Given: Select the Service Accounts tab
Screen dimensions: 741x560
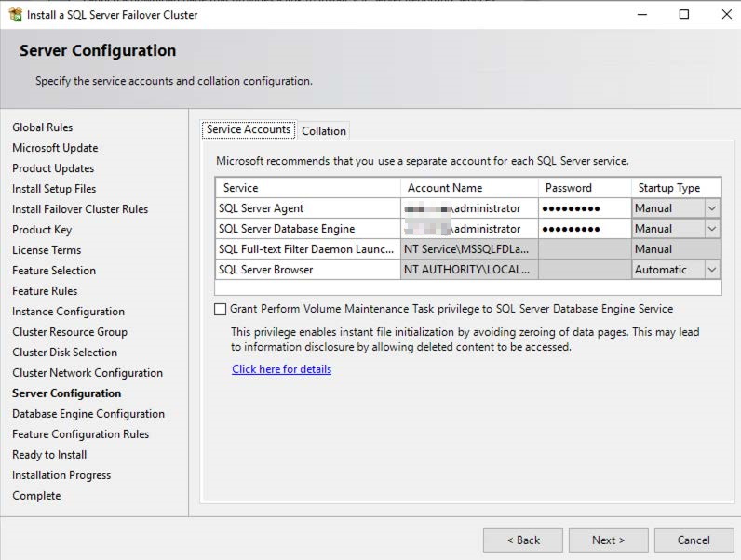Looking at the screenshot, I should [x=249, y=130].
